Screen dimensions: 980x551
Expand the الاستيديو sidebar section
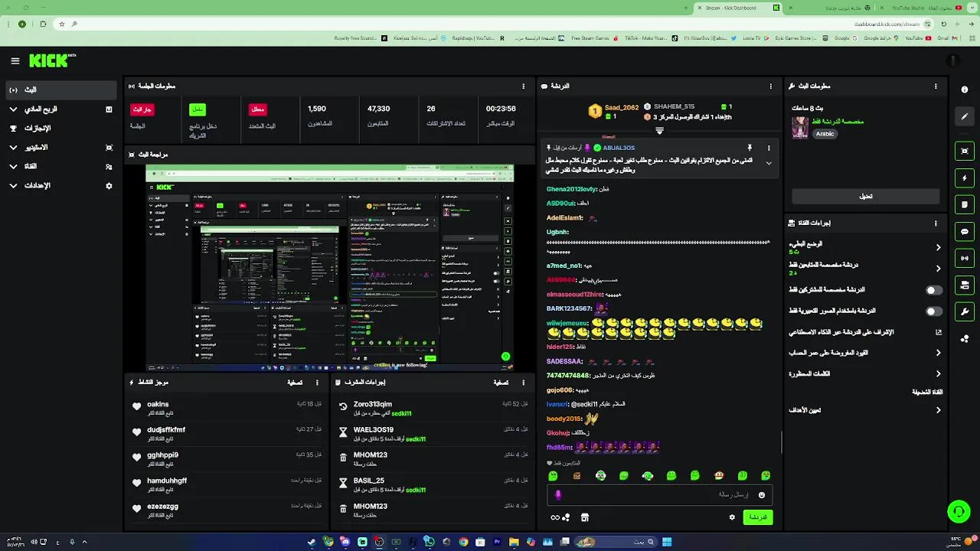coord(62,148)
